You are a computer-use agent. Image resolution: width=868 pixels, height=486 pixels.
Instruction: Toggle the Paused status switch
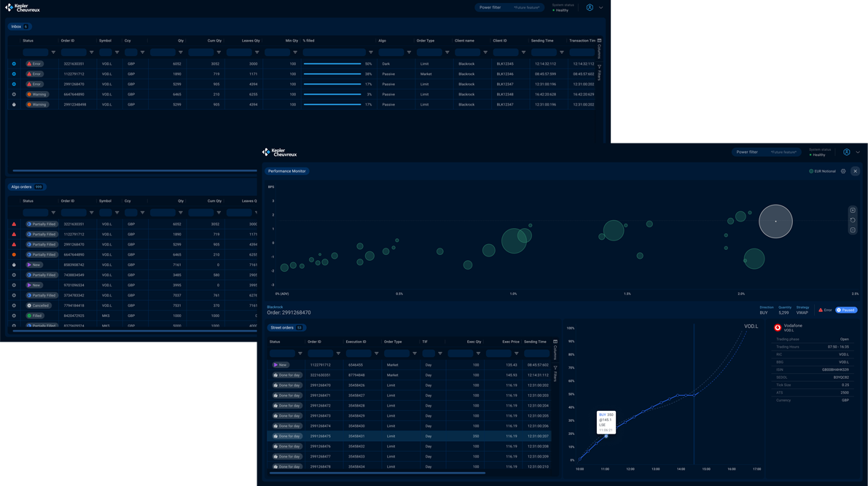(846, 310)
